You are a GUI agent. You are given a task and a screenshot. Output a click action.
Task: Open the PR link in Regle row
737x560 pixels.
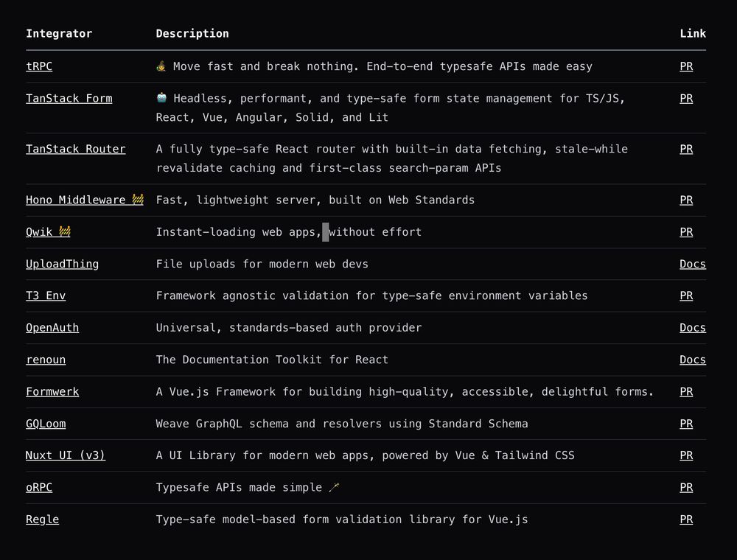click(x=686, y=519)
